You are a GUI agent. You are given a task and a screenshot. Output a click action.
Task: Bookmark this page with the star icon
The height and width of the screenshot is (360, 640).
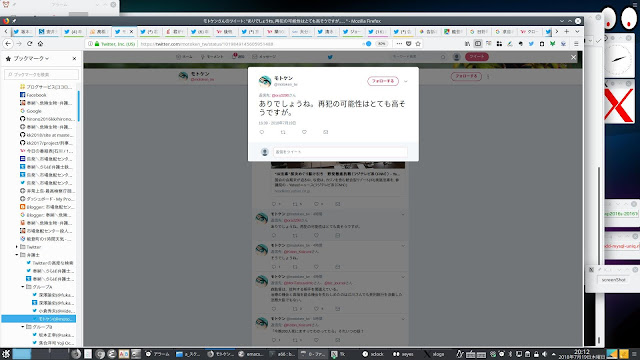tap(418, 44)
